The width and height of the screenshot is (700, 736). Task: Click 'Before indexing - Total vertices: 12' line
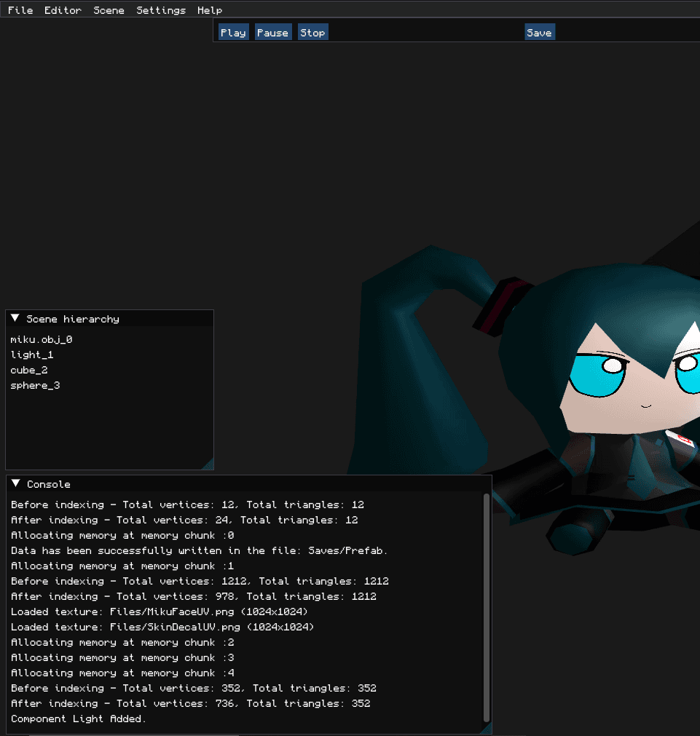187,504
